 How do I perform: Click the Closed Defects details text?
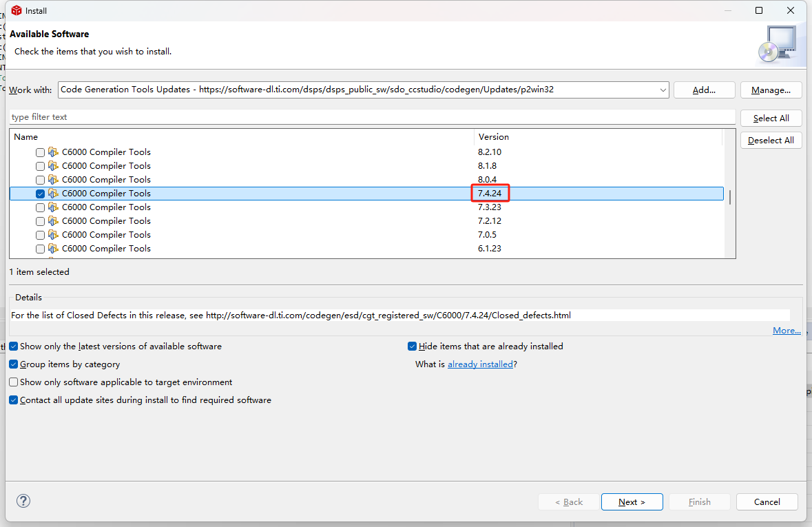tap(291, 315)
